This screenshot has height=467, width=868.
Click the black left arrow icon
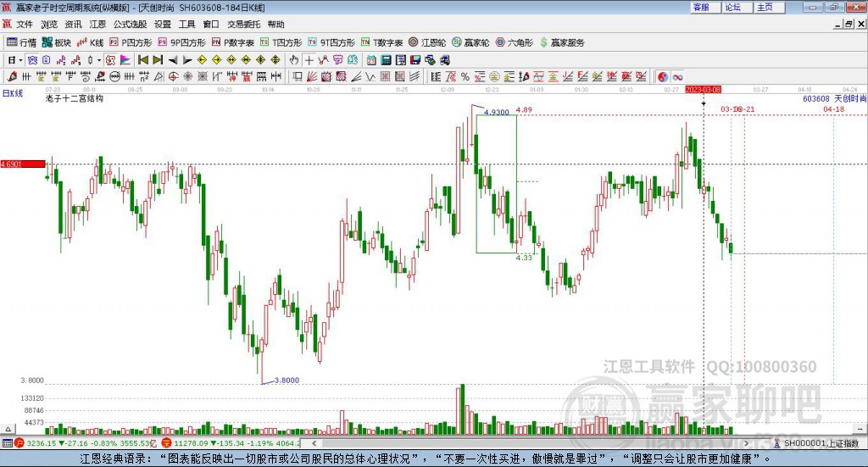173,60
